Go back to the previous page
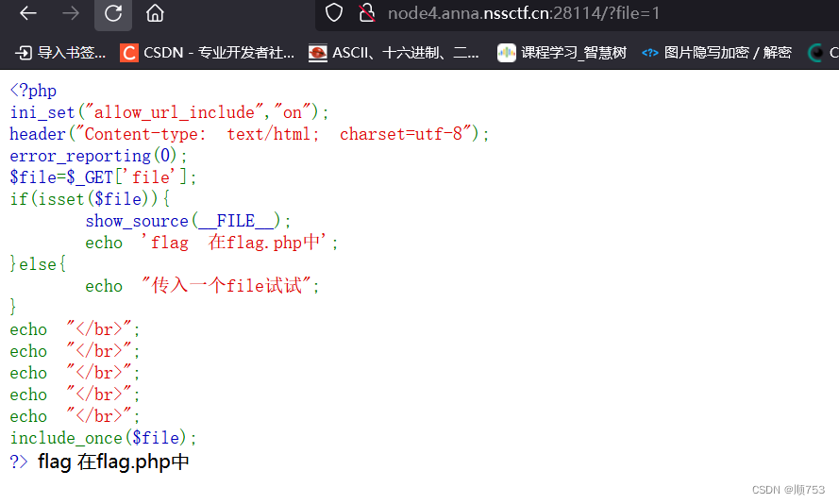 (x=27, y=13)
